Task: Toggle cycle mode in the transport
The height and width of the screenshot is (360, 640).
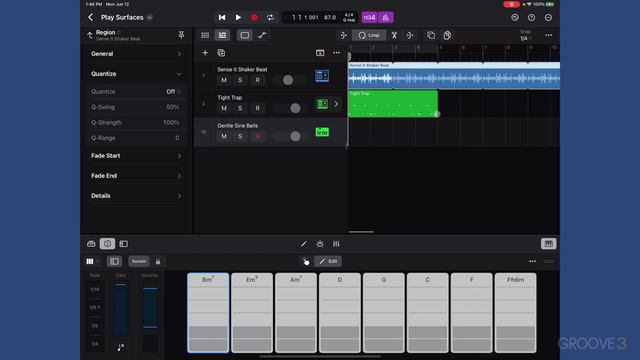Action: click(270, 18)
